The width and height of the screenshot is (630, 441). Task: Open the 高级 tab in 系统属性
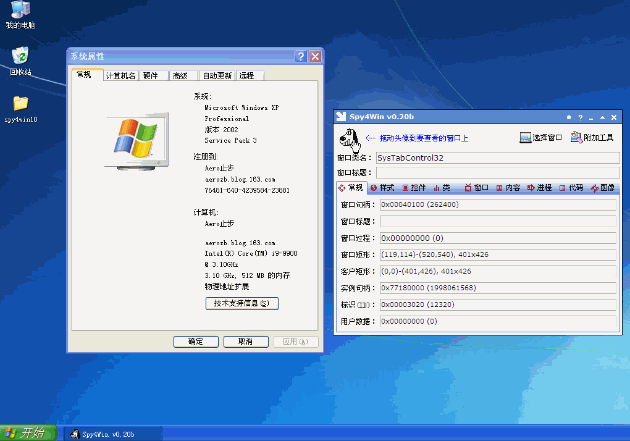click(x=183, y=76)
